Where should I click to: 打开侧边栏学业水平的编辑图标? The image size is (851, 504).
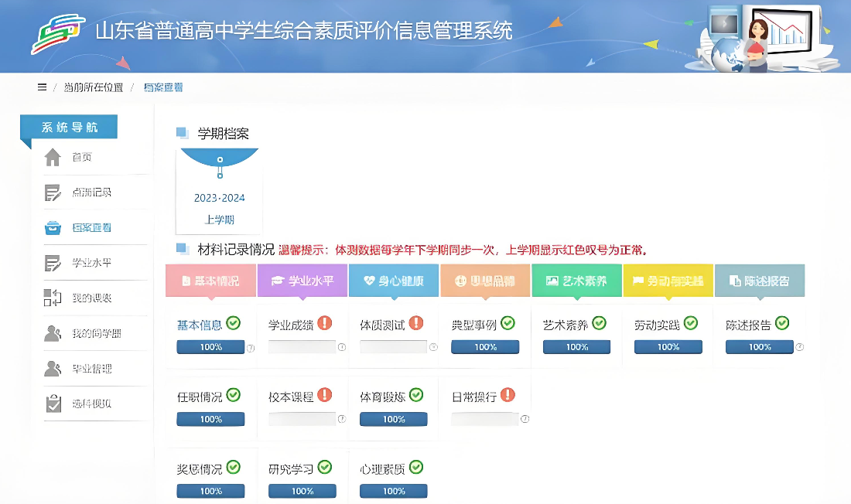pyautogui.click(x=51, y=262)
